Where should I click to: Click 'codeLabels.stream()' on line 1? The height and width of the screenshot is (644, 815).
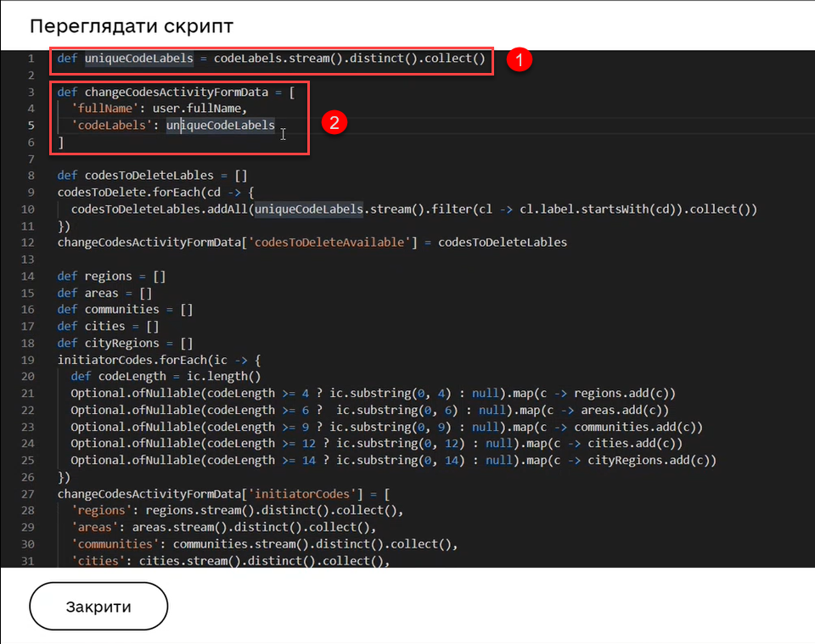(278, 59)
